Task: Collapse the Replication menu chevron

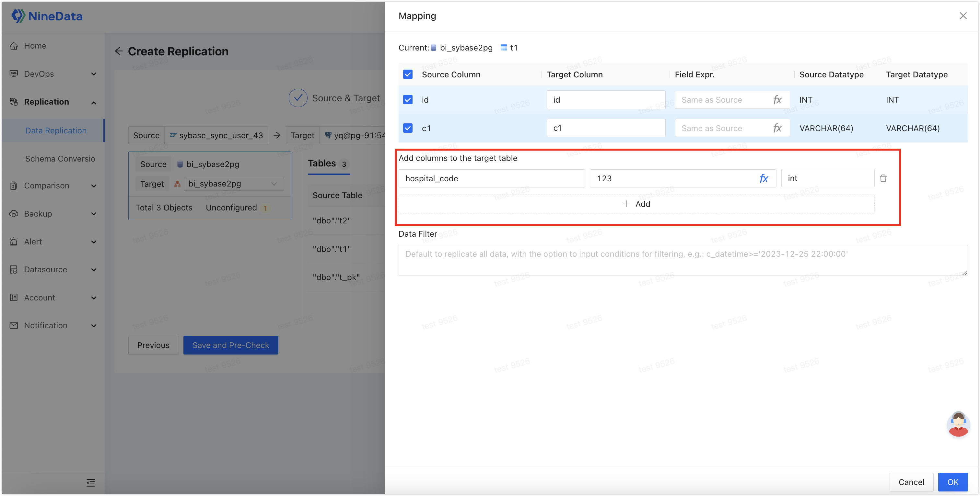Action: click(94, 102)
